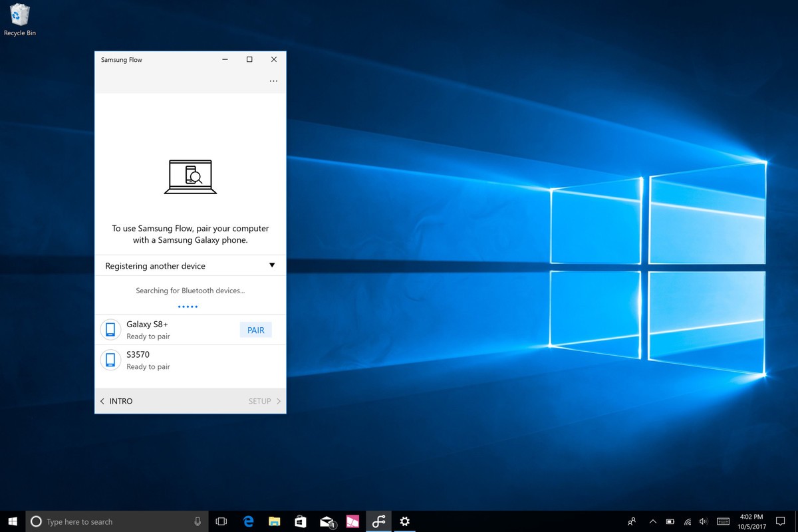Show hidden system tray icons
Viewport: 798px width, 532px height.
(652, 521)
